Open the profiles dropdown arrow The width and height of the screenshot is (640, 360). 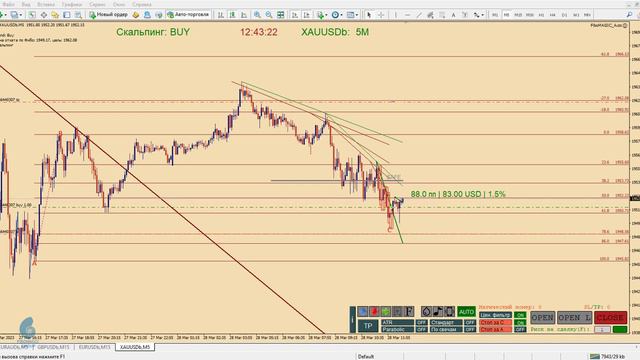click(x=21, y=15)
